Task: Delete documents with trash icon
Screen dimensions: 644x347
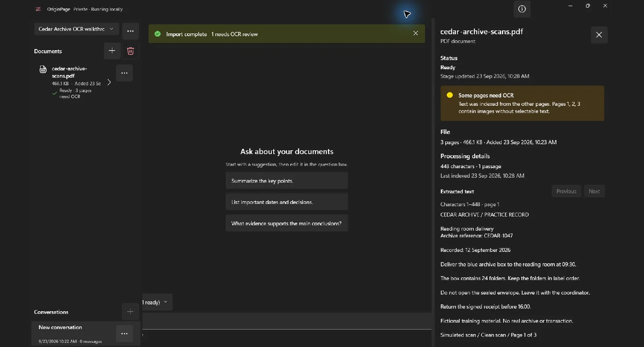Action: coord(130,51)
